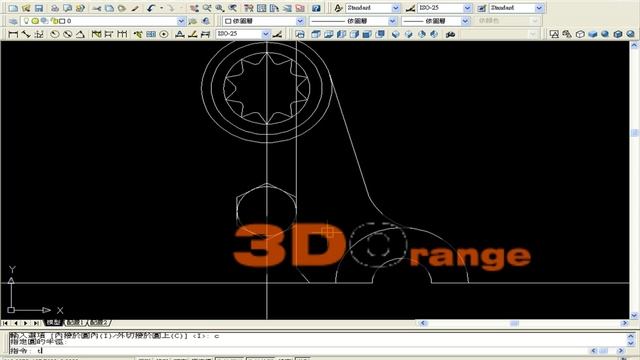Click the Plot printer icon
This screenshot has height=360, width=640.
(x=55, y=8)
